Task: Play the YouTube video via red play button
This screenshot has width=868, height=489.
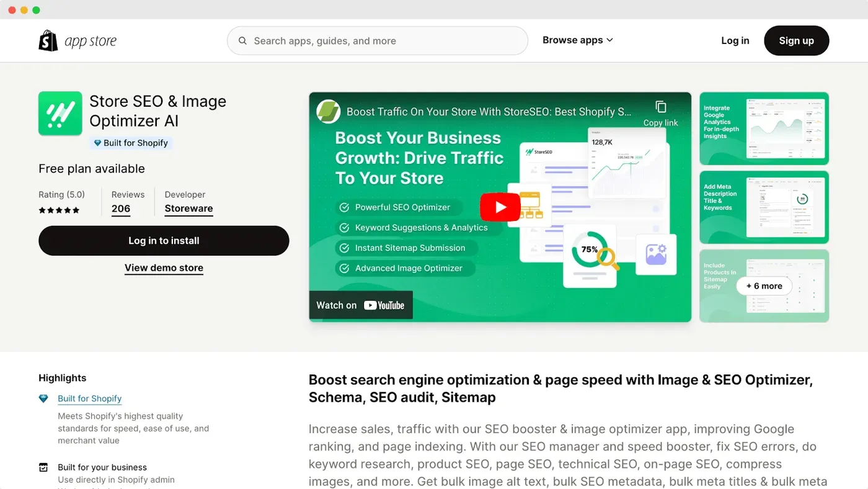Action: [500, 207]
